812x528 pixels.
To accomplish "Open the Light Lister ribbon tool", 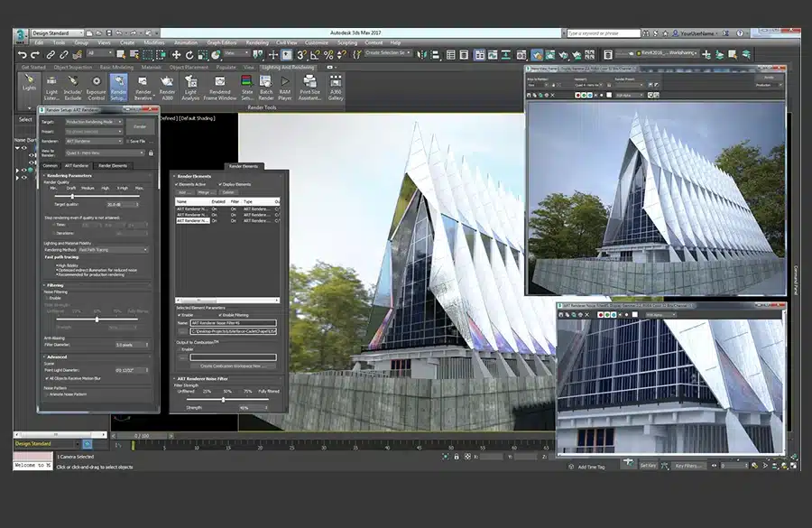I will point(51,87).
